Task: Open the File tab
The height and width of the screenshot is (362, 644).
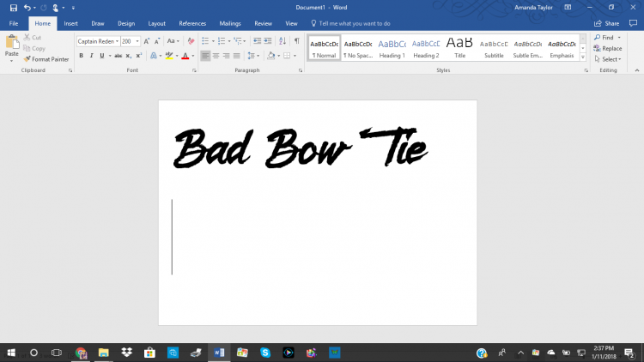Action: point(14,23)
